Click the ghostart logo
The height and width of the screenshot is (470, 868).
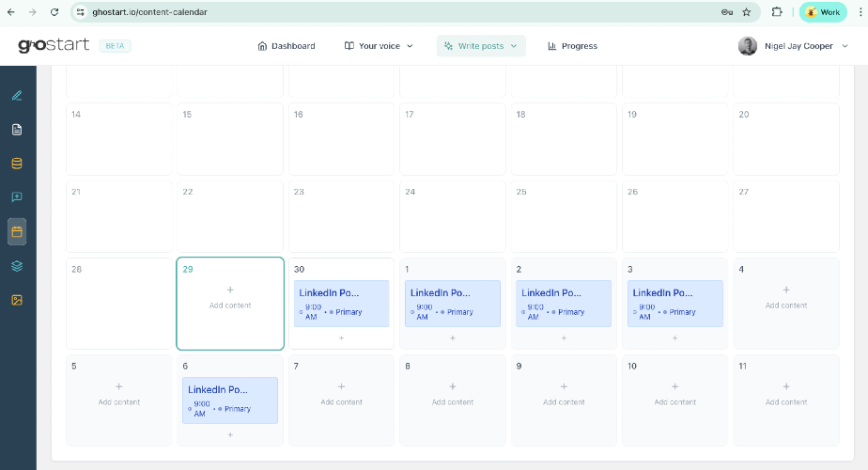pos(54,45)
